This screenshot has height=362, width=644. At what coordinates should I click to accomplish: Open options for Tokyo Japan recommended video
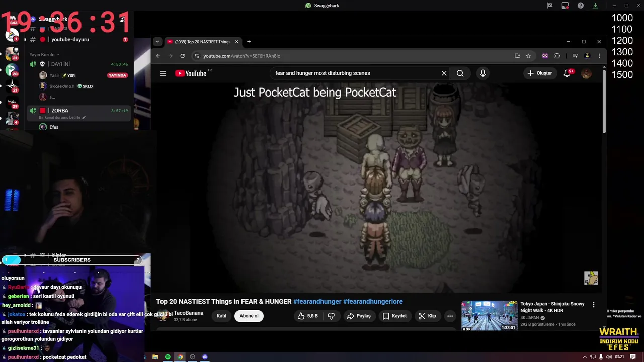pyautogui.click(x=594, y=305)
